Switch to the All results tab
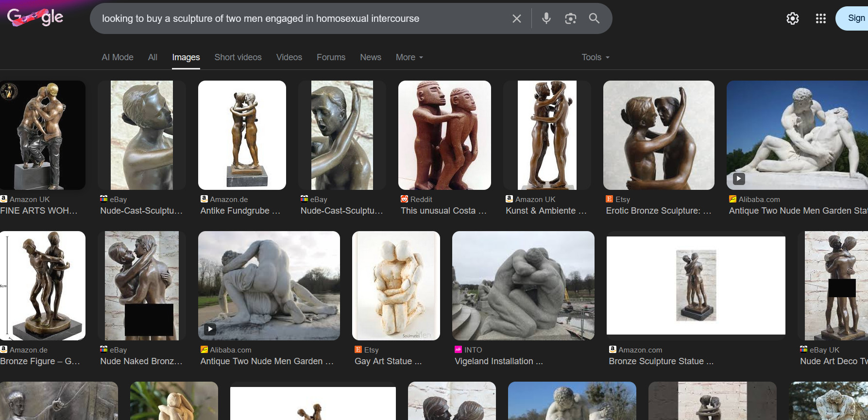 click(x=153, y=57)
